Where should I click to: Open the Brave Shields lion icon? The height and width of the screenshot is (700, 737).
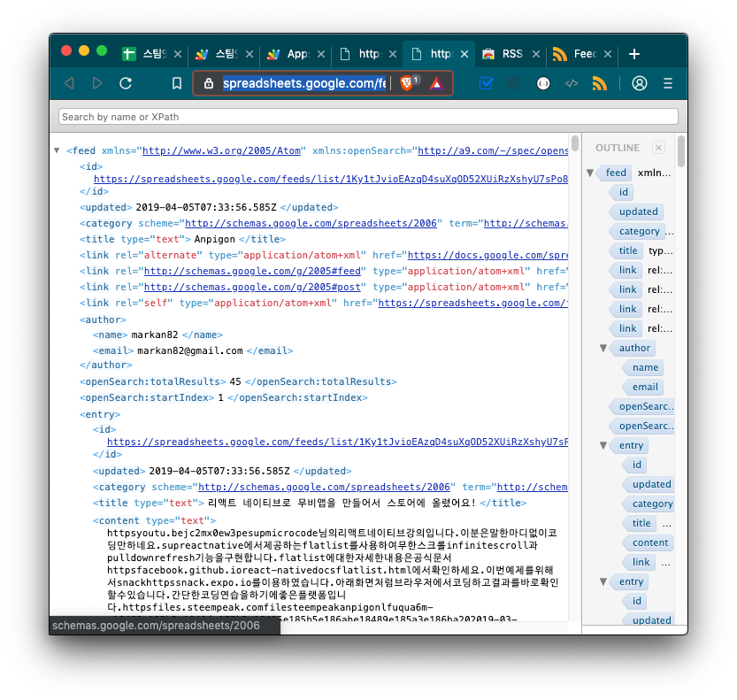407,83
